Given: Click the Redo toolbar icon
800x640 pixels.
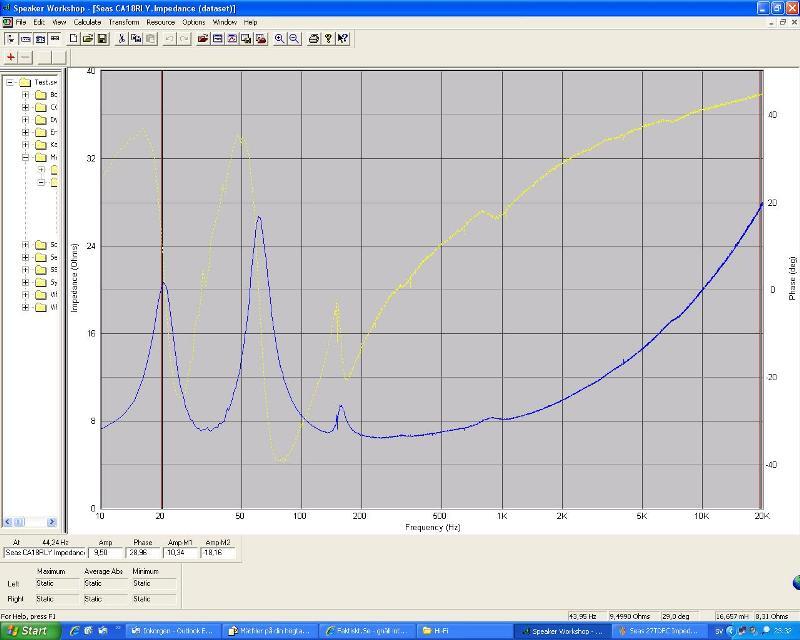Looking at the screenshot, I should [184, 39].
